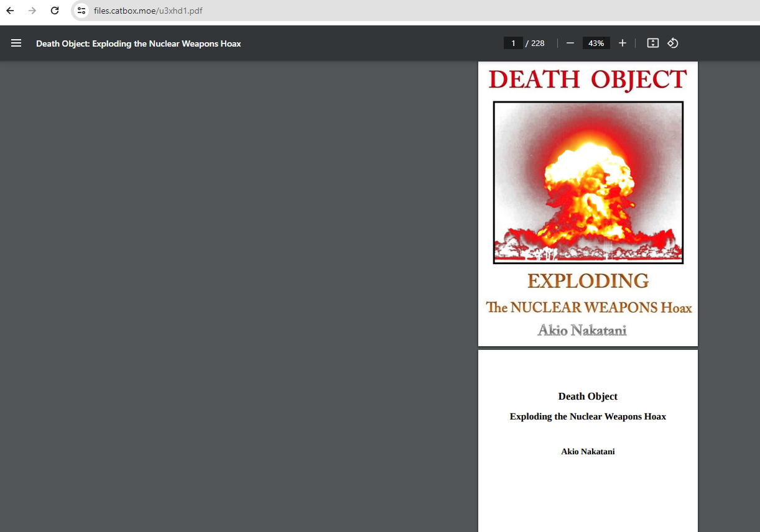Reload the current PDF page
The image size is (760, 532).
tap(55, 11)
